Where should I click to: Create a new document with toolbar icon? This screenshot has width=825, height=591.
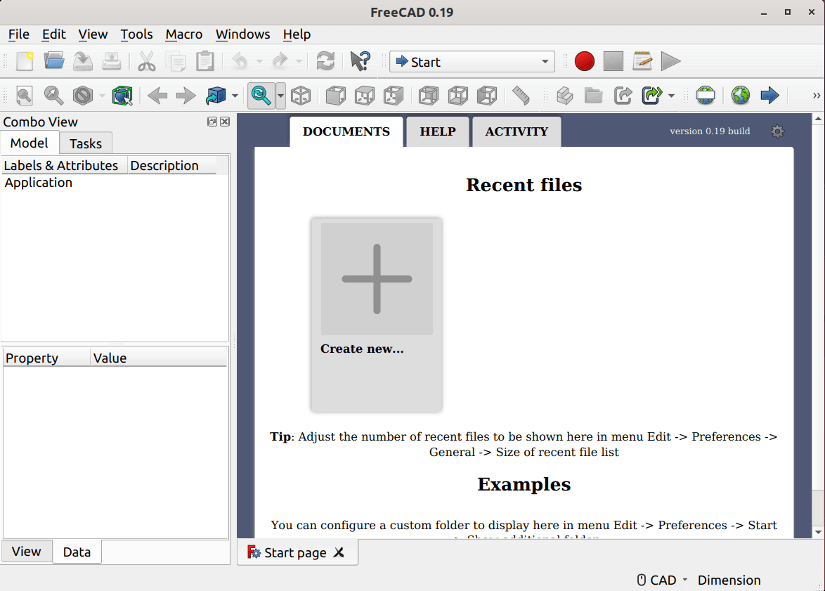point(24,62)
